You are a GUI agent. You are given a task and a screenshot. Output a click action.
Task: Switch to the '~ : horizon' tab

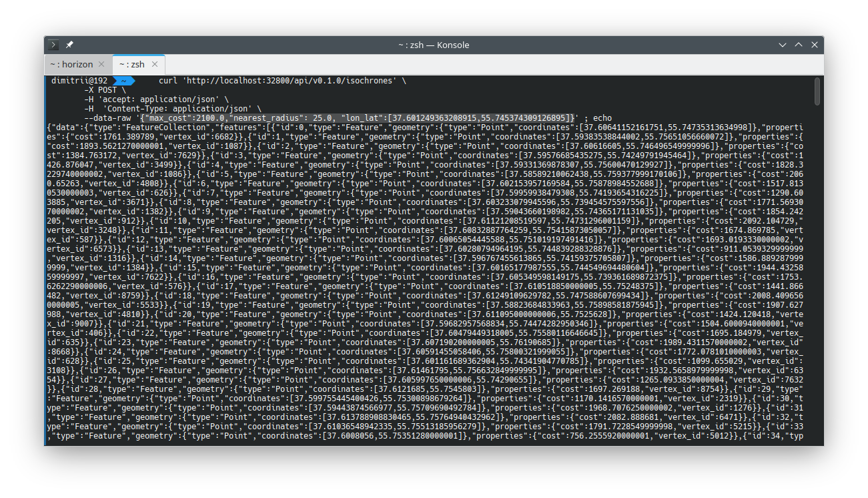(x=71, y=65)
